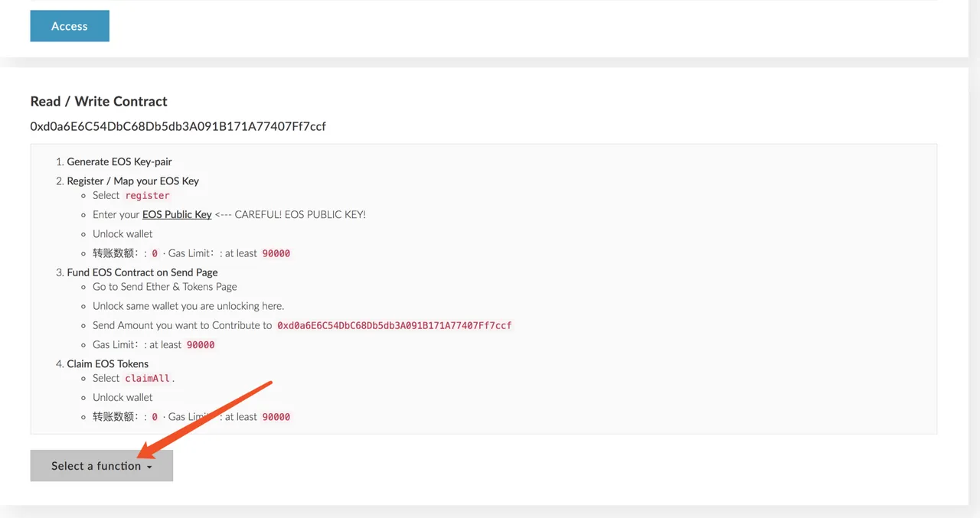Click the Read / Write Contract heading
The height and width of the screenshot is (518, 980).
click(x=99, y=101)
